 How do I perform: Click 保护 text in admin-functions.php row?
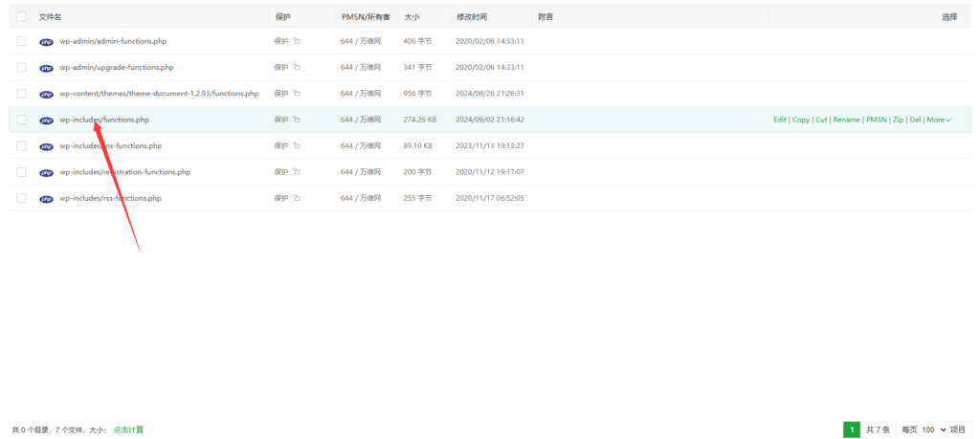tap(281, 41)
